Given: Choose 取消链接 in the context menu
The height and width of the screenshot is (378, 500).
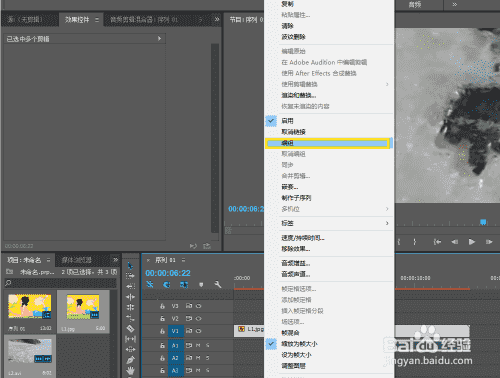Looking at the screenshot, I should point(328,132).
